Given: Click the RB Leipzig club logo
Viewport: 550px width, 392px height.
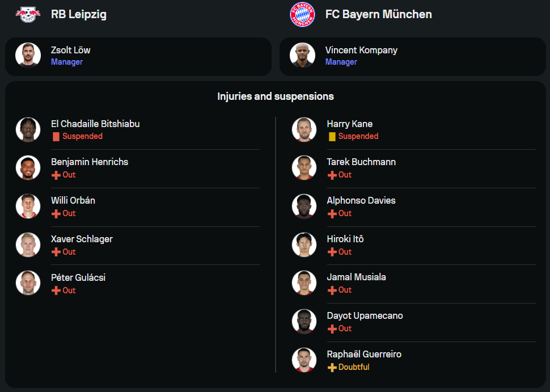Looking at the screenshot, I should point(28,14).
